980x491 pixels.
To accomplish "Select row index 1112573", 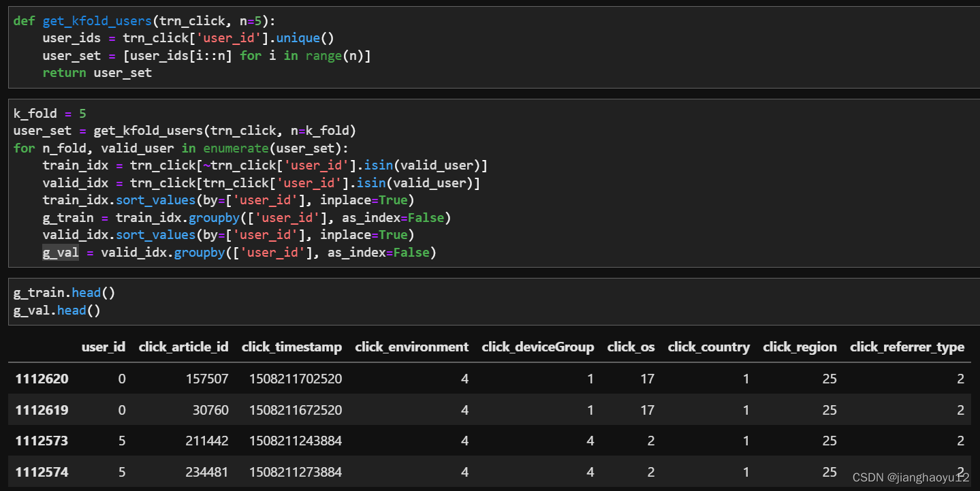I will 42,441.
